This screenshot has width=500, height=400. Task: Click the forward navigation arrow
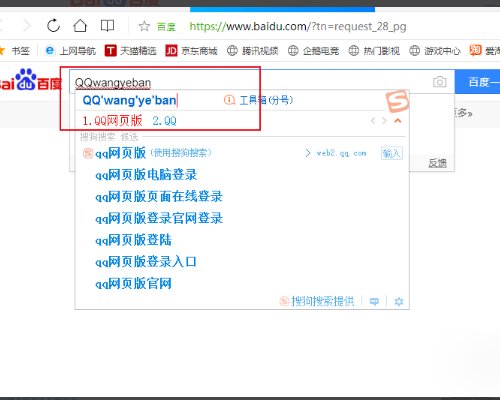click(27, 25)
